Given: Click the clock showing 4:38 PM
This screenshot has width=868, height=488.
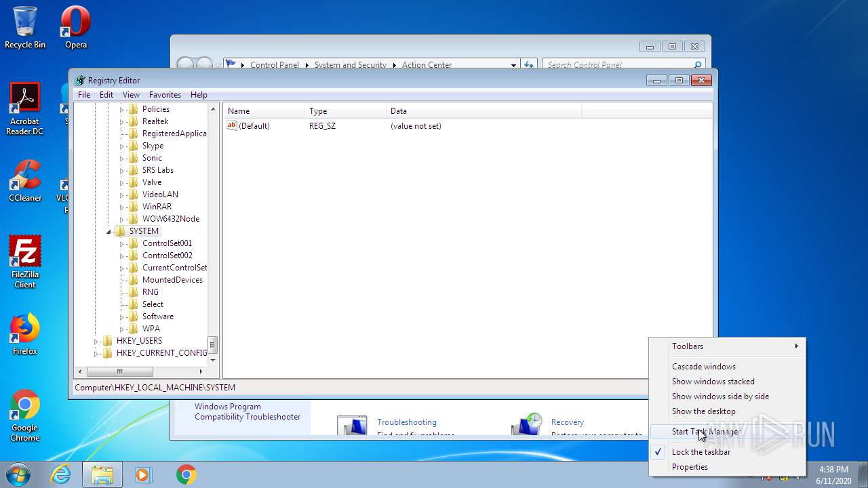Looking at the screenshot, I should [833, 469].
